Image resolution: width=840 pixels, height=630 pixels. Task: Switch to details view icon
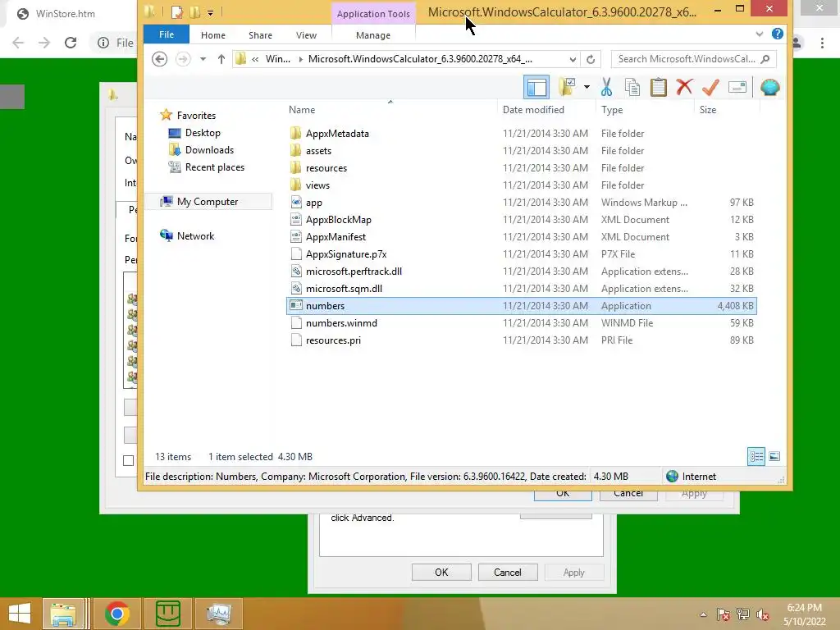[756, 456]
